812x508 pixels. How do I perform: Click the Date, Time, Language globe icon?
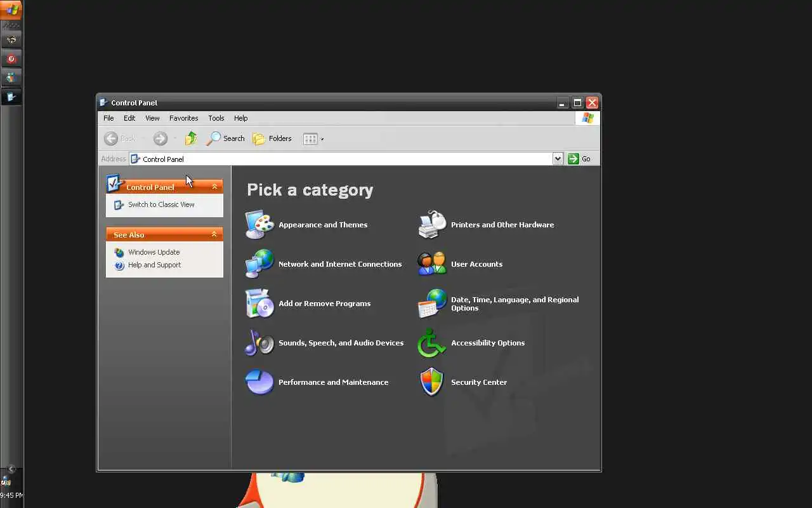coord(433,304)
